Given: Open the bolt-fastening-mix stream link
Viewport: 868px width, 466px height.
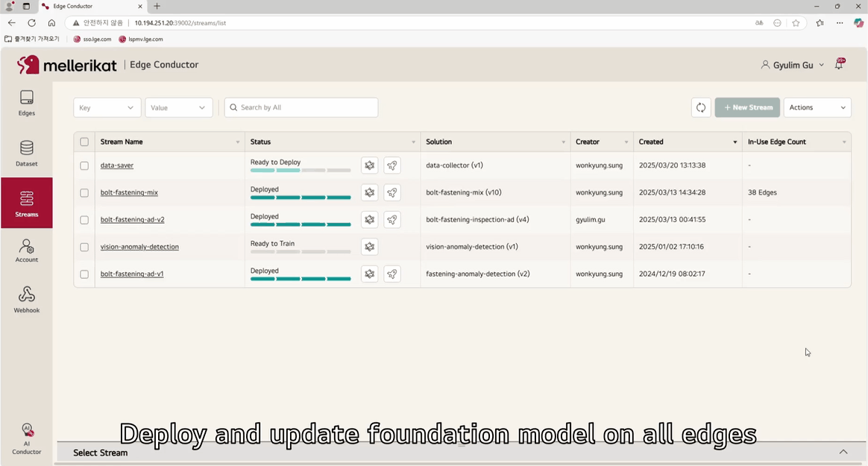Looking at the screenshot, I should pyautogui.click(x=129, y=192).
